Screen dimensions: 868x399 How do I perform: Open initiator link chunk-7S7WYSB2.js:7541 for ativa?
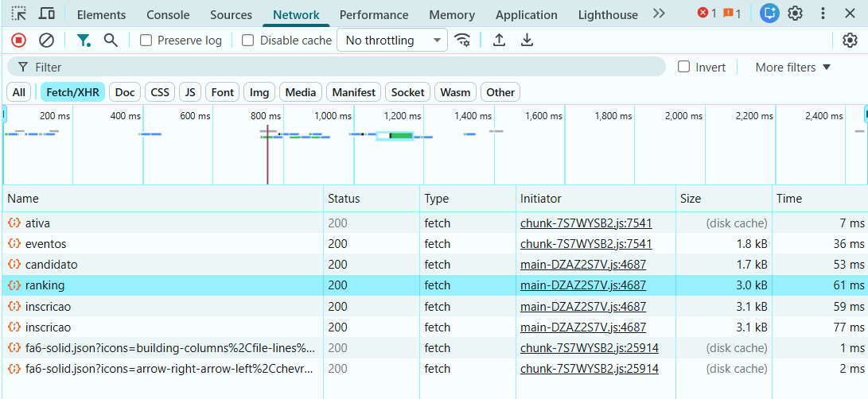click(x=586, y=223)
